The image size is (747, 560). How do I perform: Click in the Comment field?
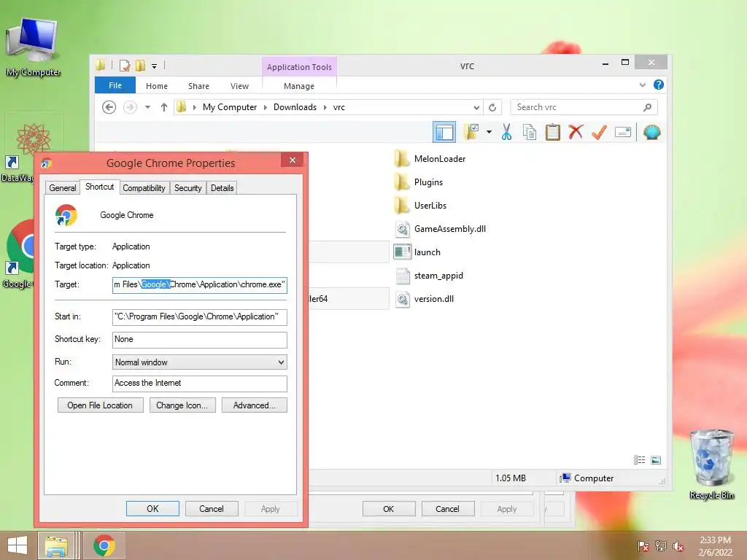tap(200, 384)
